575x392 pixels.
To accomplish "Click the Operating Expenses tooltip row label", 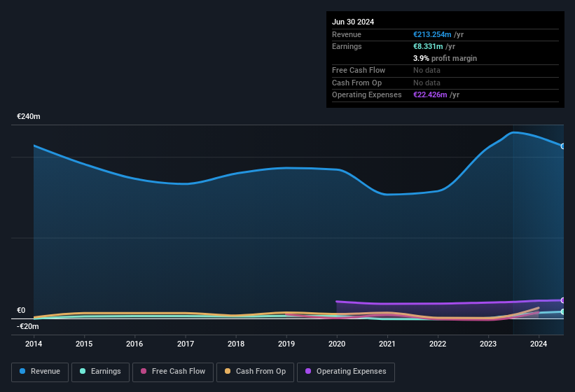I will click(x=367, y=95).
